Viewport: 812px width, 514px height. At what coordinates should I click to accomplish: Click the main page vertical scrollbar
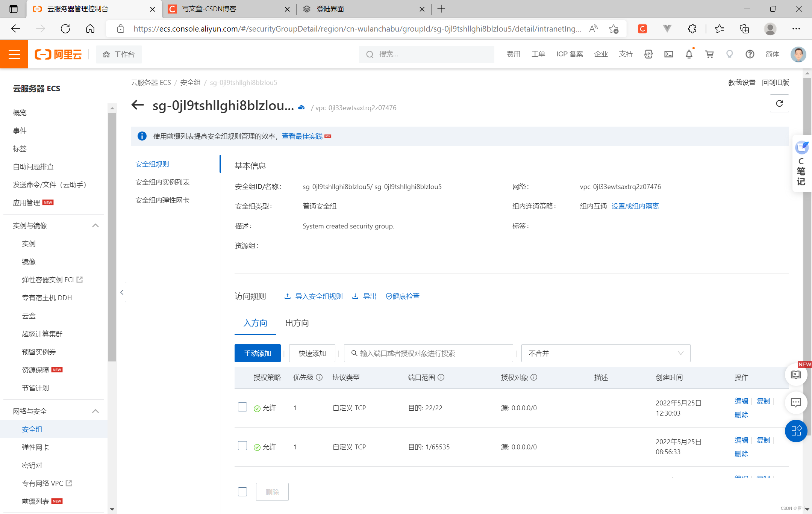(807, 263)
